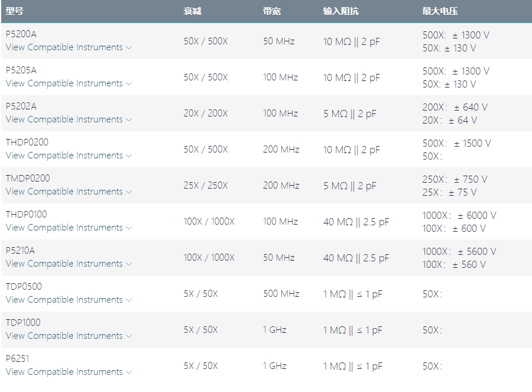Click the 最大电压 column header
This screenshot has width=532, height=392.
tap(440, 11)
